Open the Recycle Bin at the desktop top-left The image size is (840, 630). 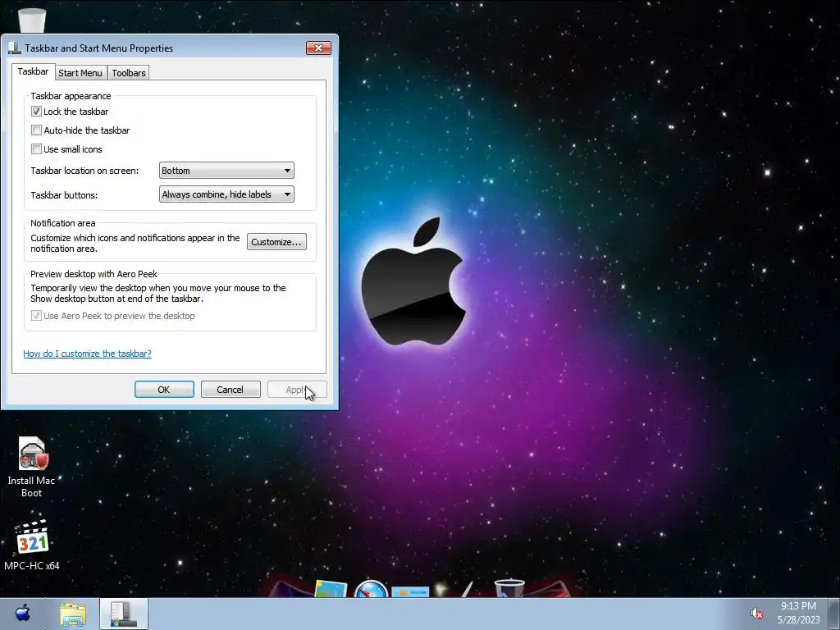pos(32,20)
